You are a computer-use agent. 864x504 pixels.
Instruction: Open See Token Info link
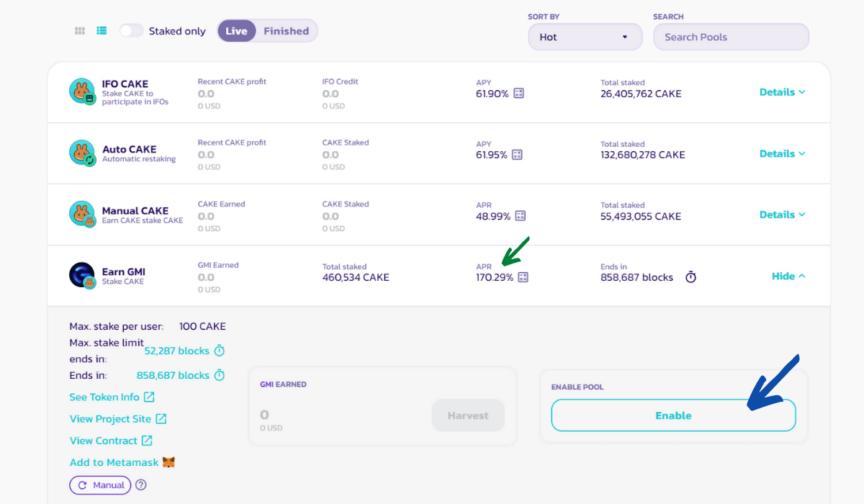112,397
